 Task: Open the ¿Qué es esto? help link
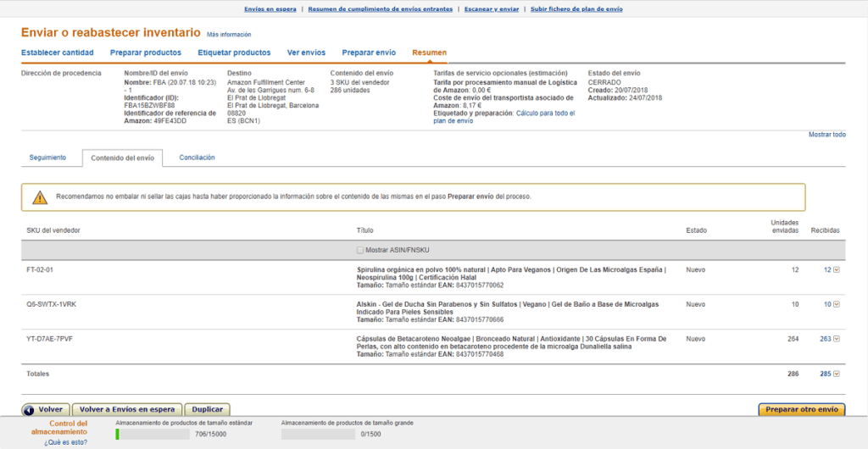point(65,441)
